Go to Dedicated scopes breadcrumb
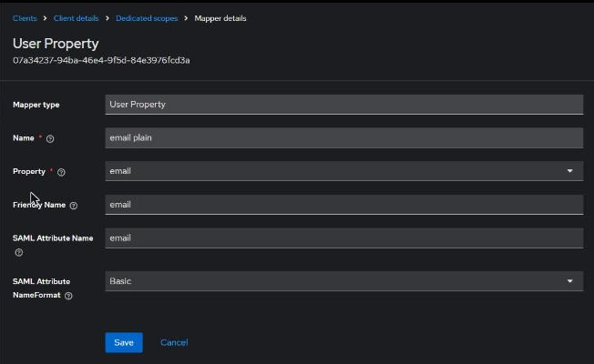 click(147, 18)
